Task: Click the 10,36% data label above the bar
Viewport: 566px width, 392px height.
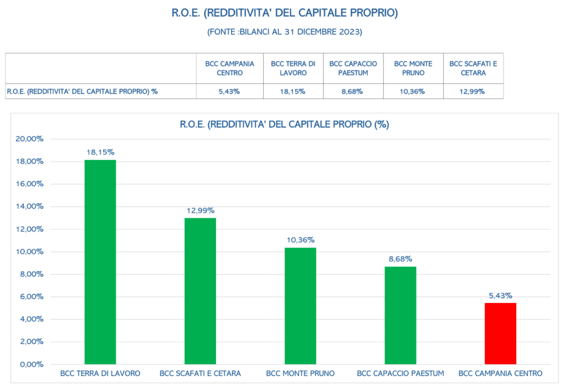Action: (300, 240)
